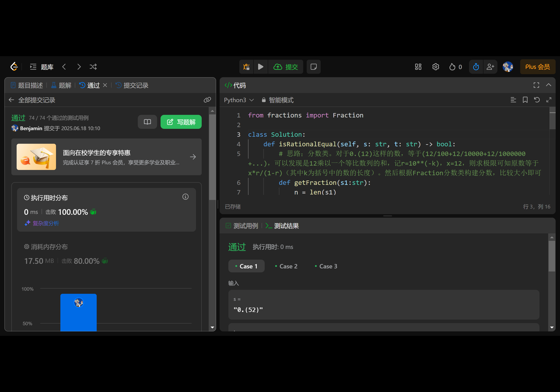Open the notes sticky icon

[313, 66]
